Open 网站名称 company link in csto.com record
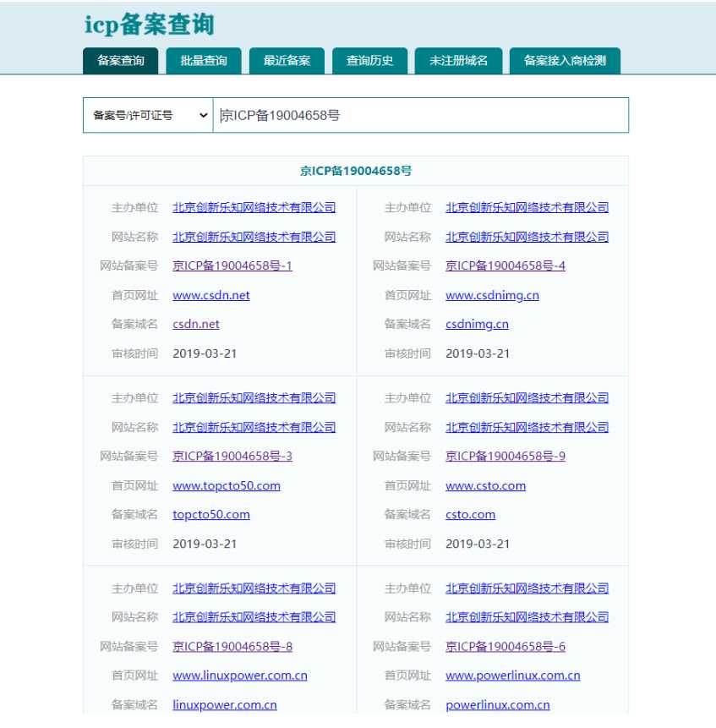 (x=527, y=427)
